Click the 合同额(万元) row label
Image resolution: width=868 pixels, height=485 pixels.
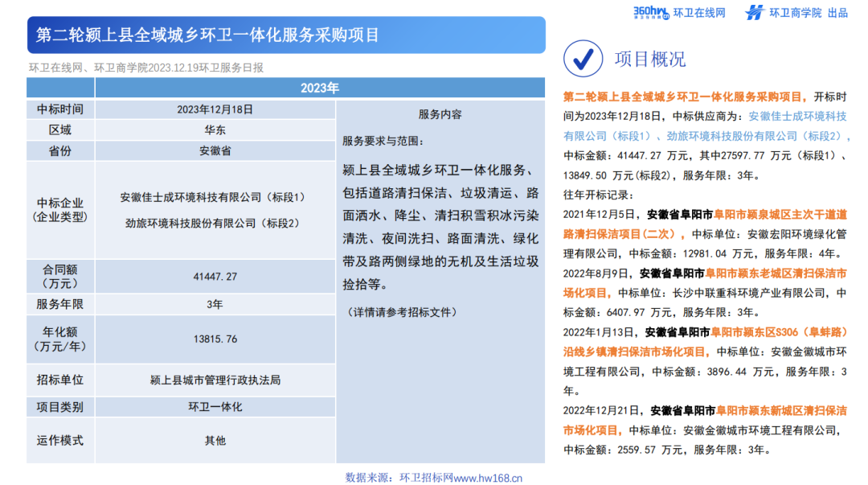click(60, 276)
